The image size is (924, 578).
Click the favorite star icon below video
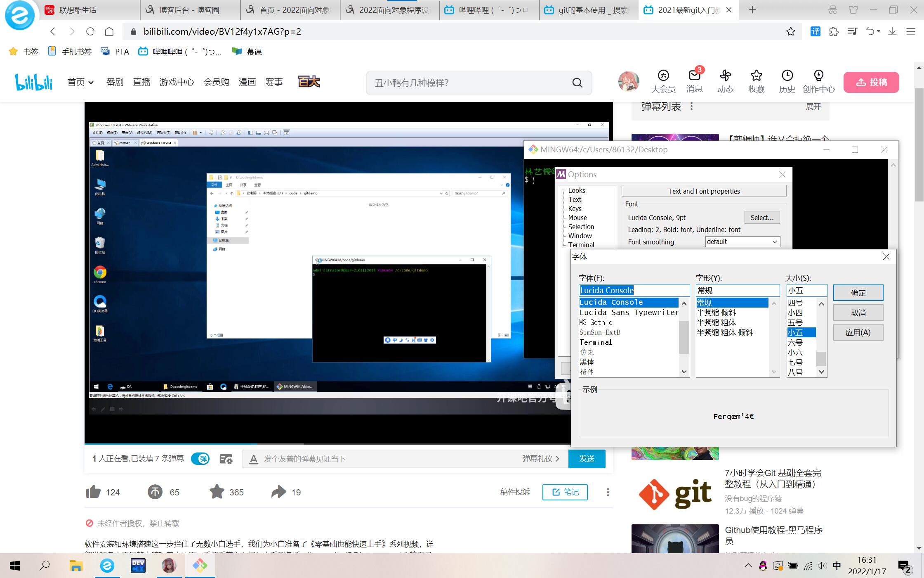coord(217,492)
